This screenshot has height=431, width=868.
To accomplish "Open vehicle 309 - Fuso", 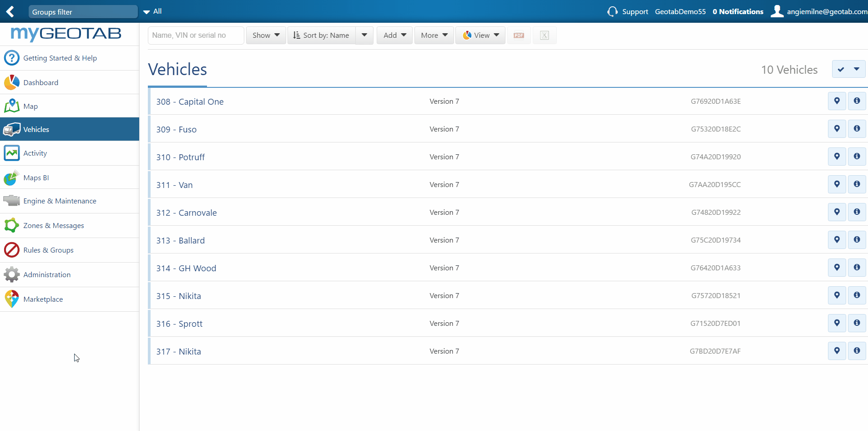I will click(177, 129).
